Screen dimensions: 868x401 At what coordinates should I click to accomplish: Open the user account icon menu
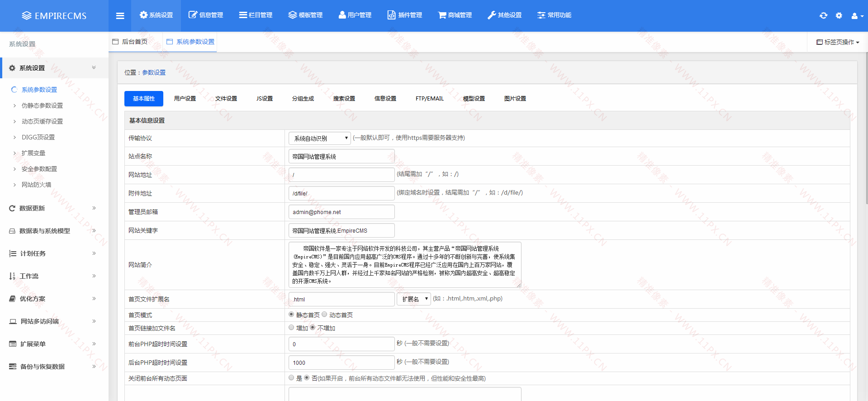(857, 16)
